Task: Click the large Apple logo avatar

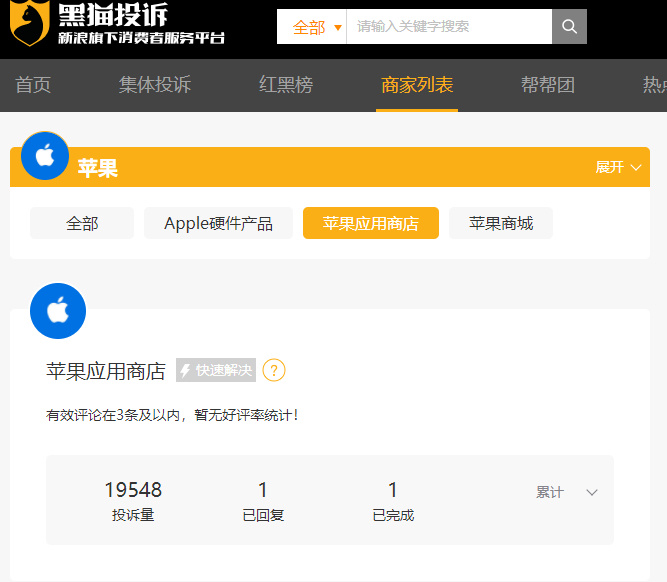Action: pyautogui.click(x=58, y=311)
